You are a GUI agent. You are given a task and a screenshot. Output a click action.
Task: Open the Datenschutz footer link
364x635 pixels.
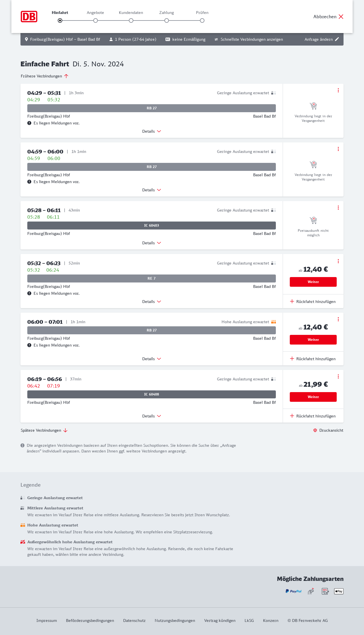[134, 620]
